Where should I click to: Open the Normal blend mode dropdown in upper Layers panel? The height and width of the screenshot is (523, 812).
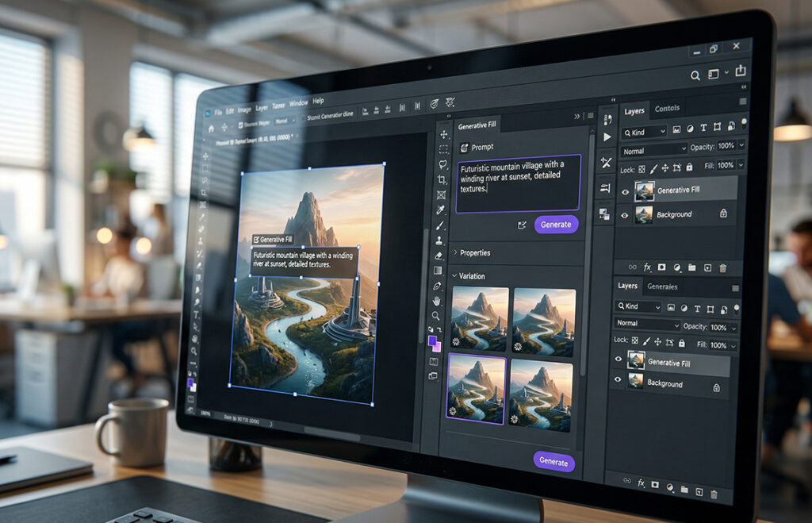click(x=654, y=150)
